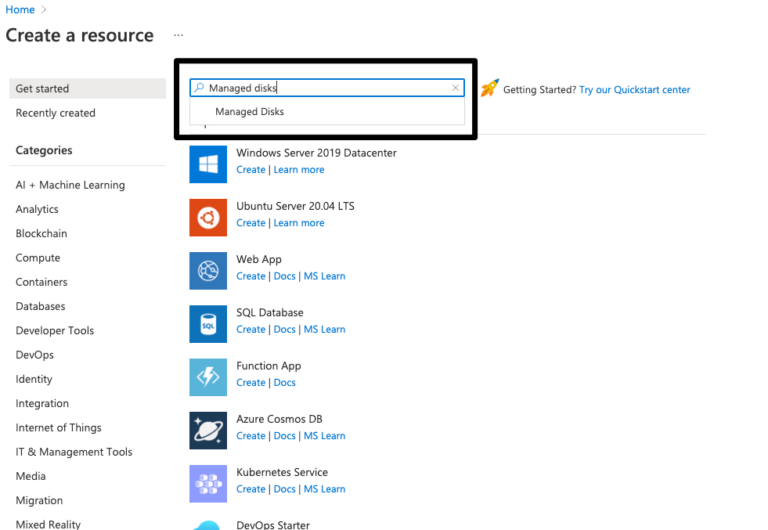The width and height of the screenshot is (768, 530).
Task: Go to Home breadcrumb link
Action: click(x=20, y=9)
